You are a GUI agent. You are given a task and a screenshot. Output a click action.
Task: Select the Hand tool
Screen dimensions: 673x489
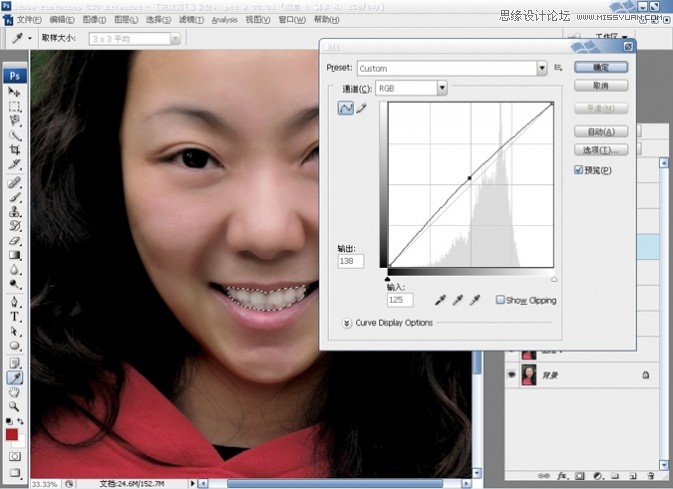[14, 392]
